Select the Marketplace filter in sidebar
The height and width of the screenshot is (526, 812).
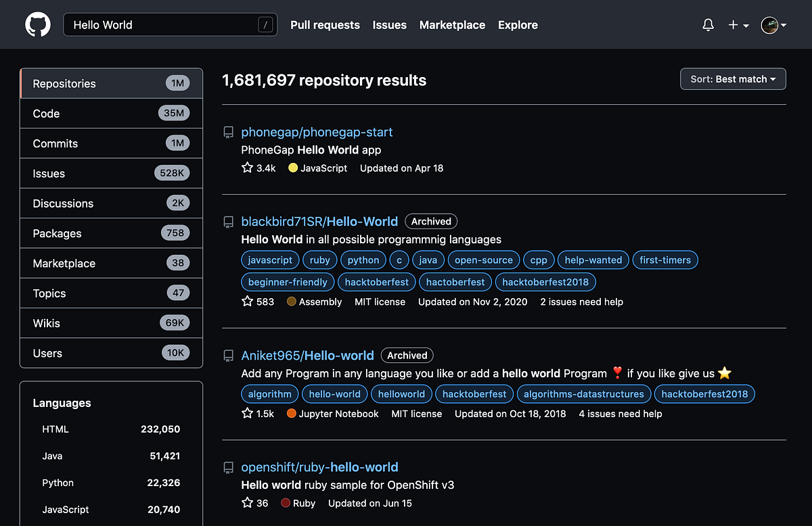112,263
